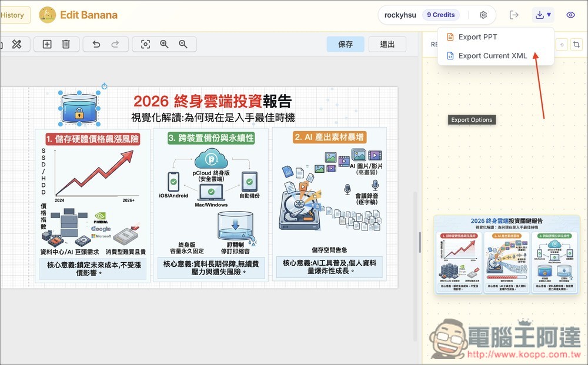Screen dimensions: 588x365
Task: Click the undo arrow icon
Action: point(98,44)
